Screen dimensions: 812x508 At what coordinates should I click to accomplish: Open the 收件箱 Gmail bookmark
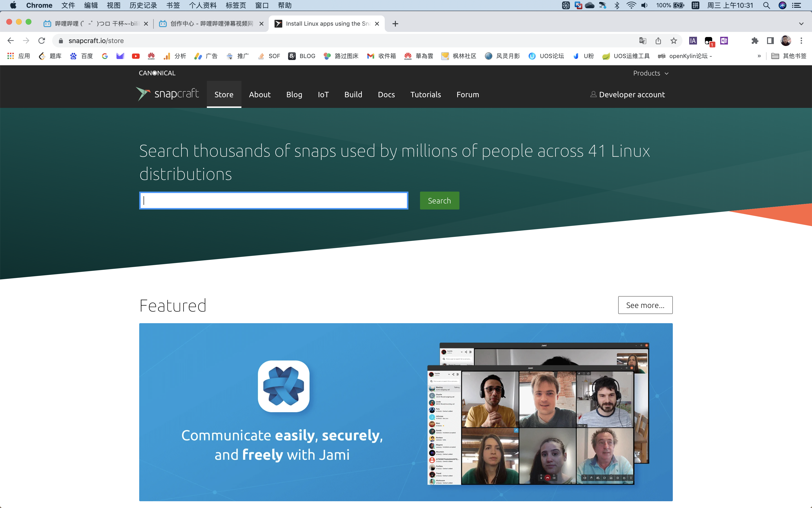click(x=382, y=56)
